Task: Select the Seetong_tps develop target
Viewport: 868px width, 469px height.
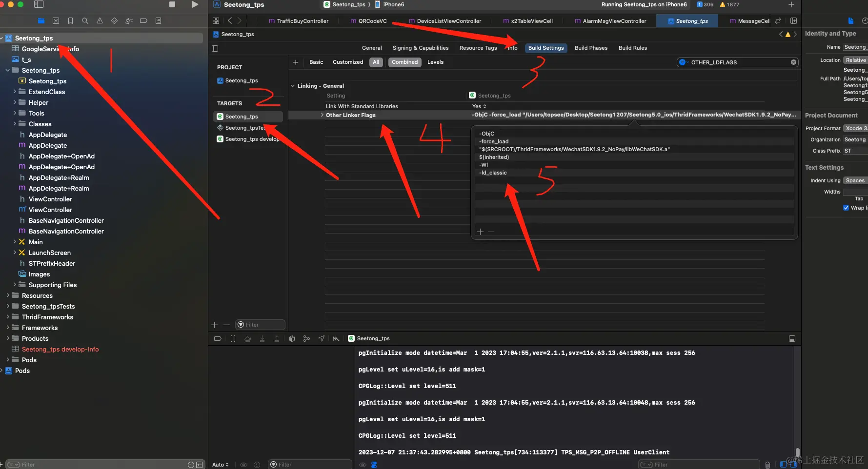Action: coord(248,139)
